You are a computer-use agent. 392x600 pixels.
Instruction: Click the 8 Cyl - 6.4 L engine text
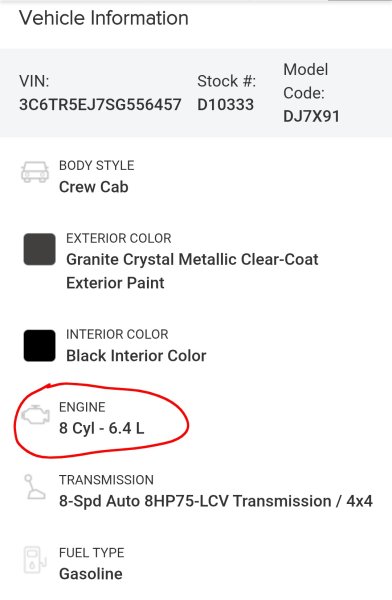click(x=101, y=428)
